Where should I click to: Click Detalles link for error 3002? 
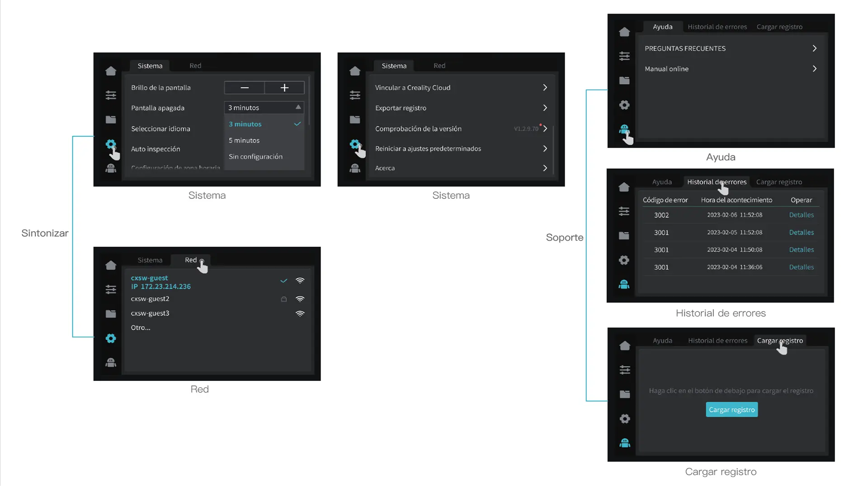pos(802,215)
